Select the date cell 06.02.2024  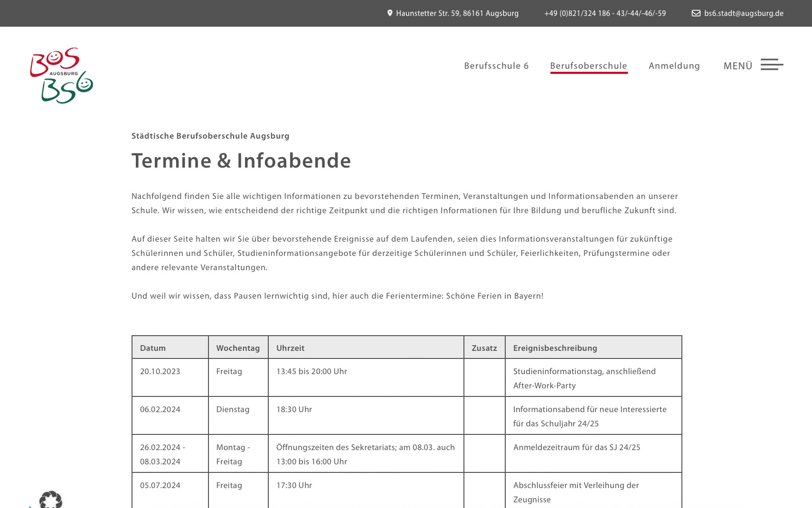point(170,415)
